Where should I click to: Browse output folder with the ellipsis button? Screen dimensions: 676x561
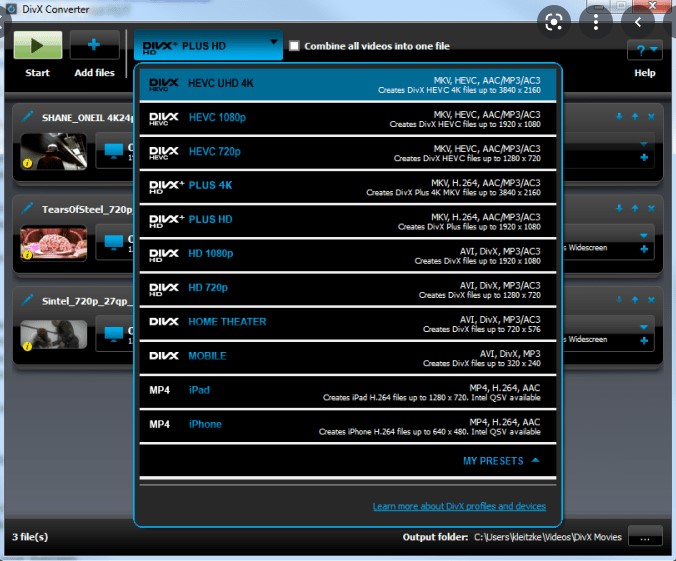[645, 537]
